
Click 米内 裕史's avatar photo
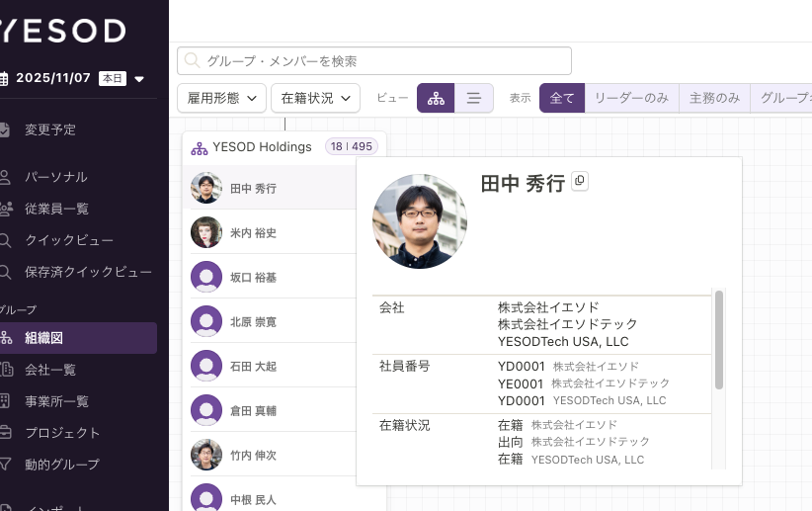pos(206,232)
